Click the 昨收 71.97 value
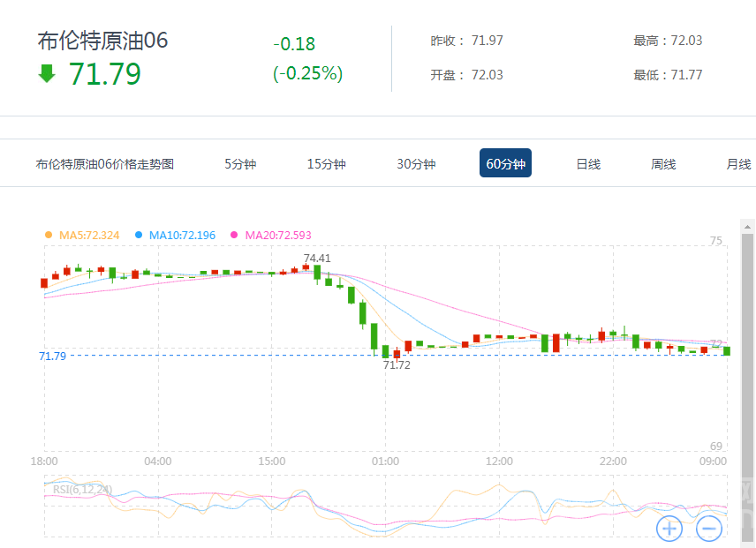This screenshot has width=756, height=548. click(487, 41)
